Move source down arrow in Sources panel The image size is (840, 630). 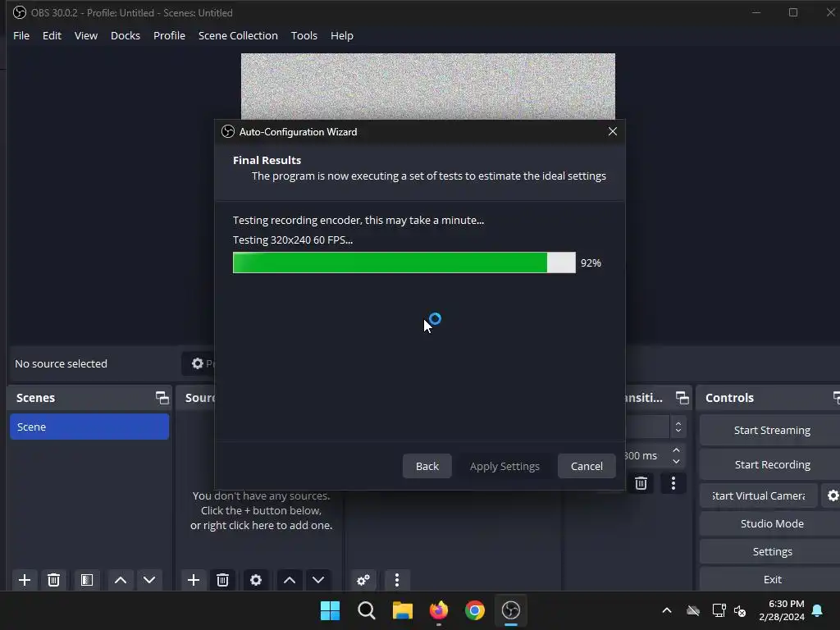point(318,580)
